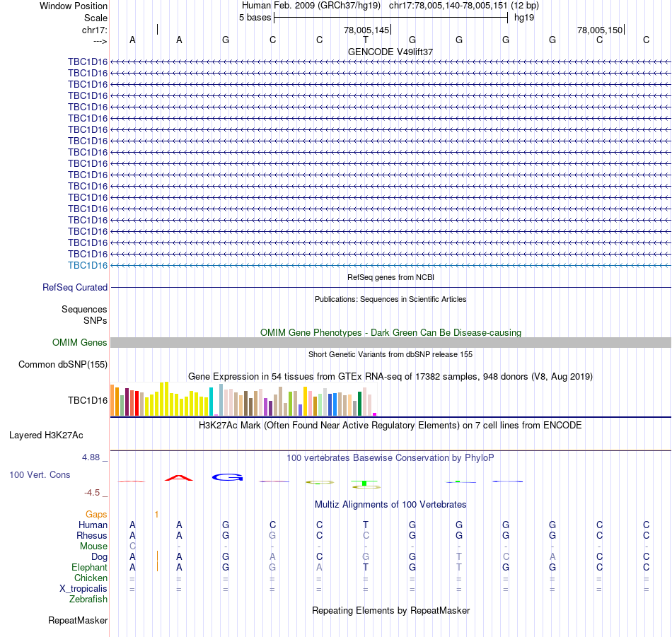Open the GENCODE V49lift37 track title
The height and width of the screenshot is (637, 672).
390,52
